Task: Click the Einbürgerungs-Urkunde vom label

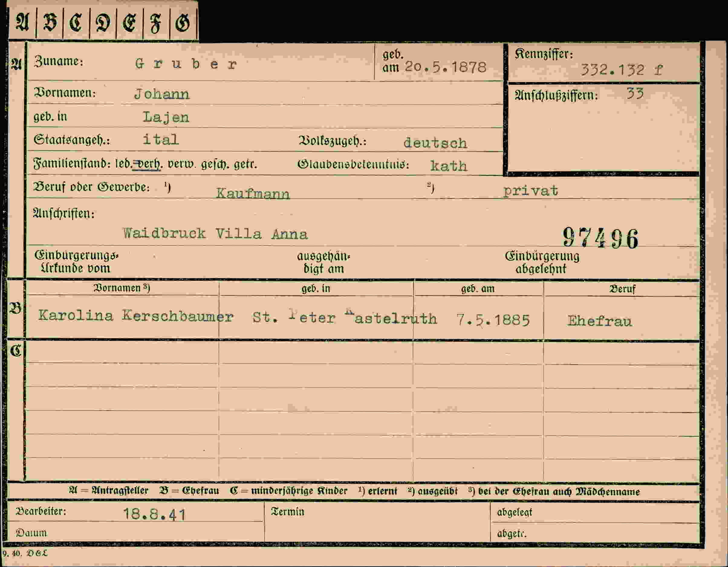Action: (x=76, y=262)
